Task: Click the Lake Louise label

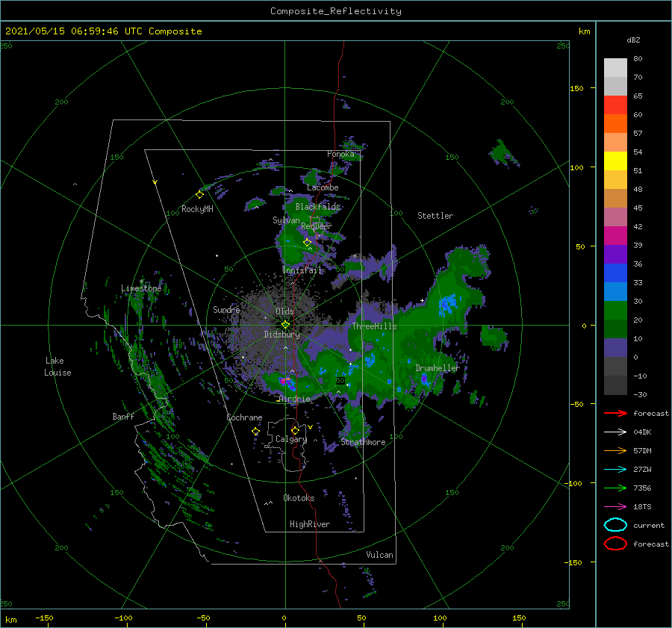Action: (x=57, y=367)
